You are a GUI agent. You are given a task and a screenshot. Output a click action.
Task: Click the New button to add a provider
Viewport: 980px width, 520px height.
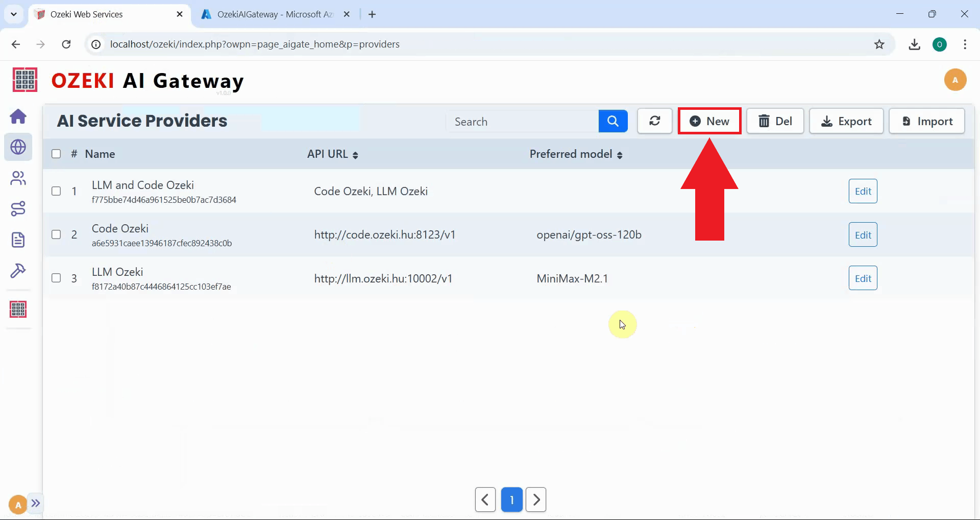[x=709, y=121]
